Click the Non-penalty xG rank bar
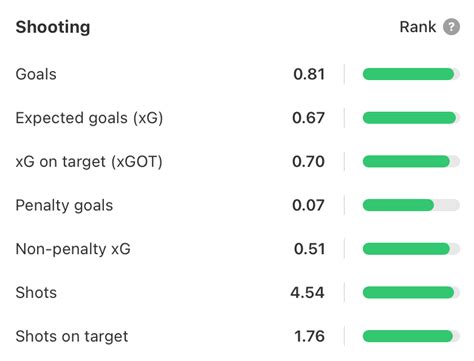 tap(411, 249)
